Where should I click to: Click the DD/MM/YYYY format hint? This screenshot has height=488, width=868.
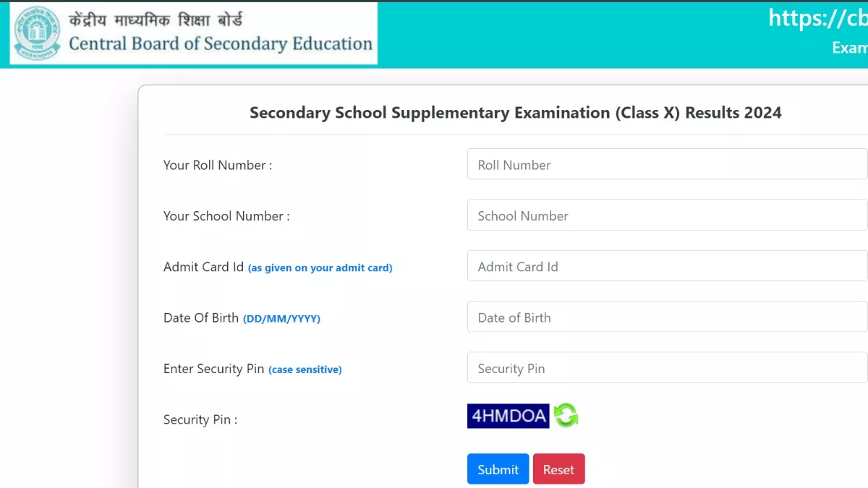(x=281, y=319)
